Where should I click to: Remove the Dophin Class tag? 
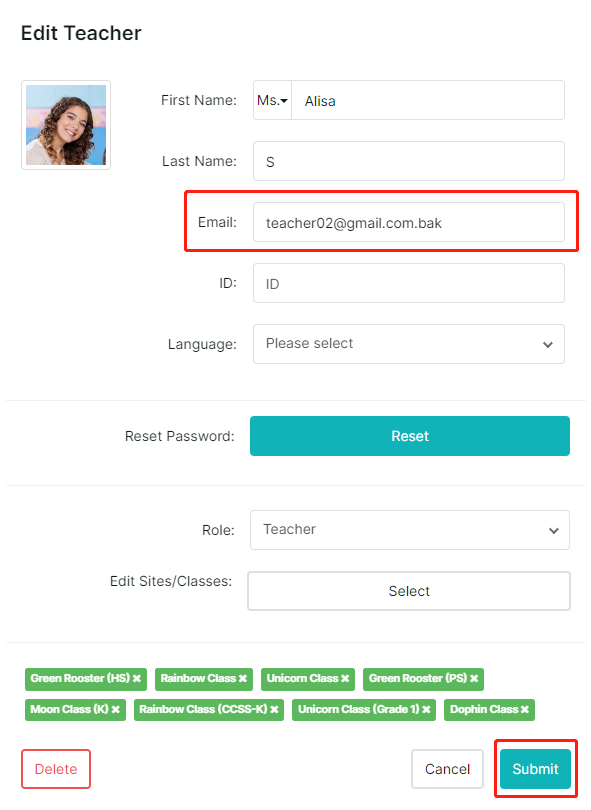525,710
